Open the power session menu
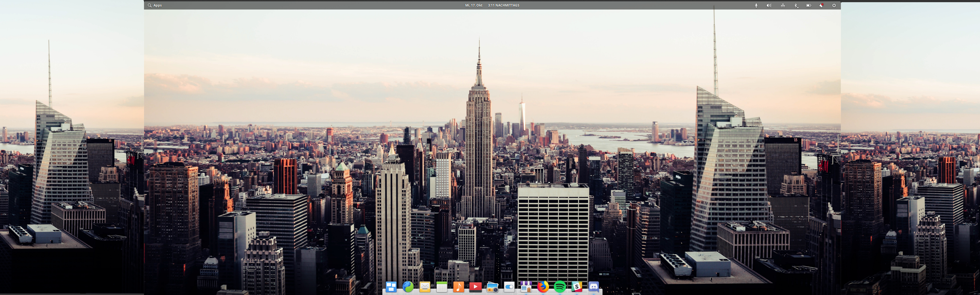This screenshot has width=980, height=295. tap(834, 5)
